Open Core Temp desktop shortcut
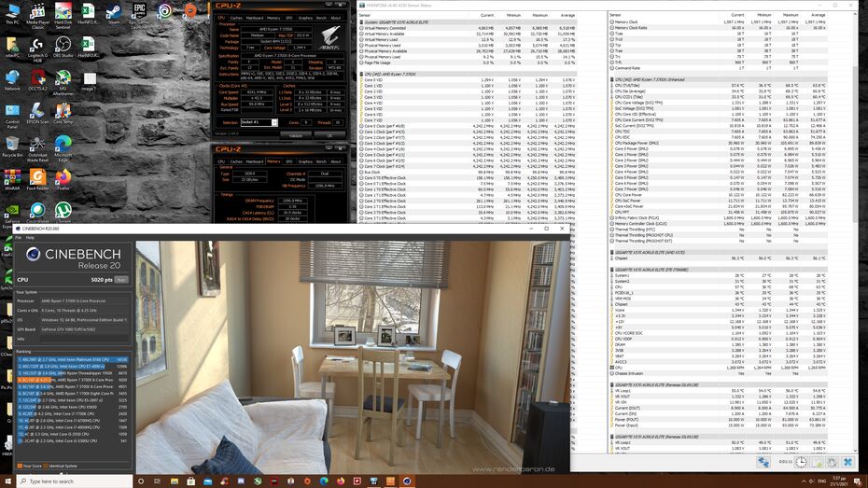 [x=63, y=114]
